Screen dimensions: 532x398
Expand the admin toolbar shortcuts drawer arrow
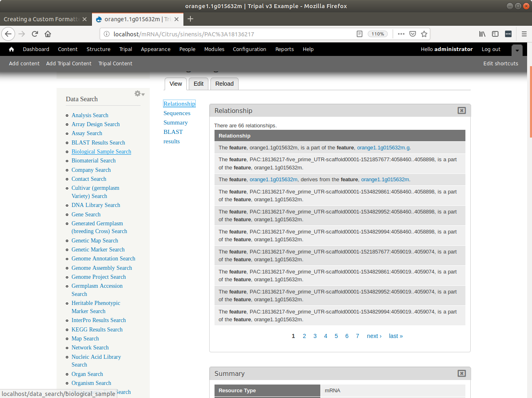(x=517, y=50)
